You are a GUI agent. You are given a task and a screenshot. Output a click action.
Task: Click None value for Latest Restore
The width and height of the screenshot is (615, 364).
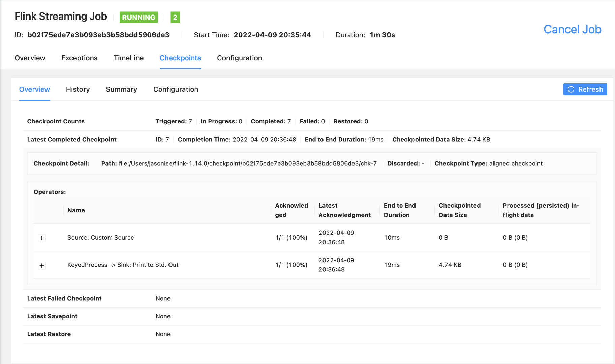click(x=163, y=334)
